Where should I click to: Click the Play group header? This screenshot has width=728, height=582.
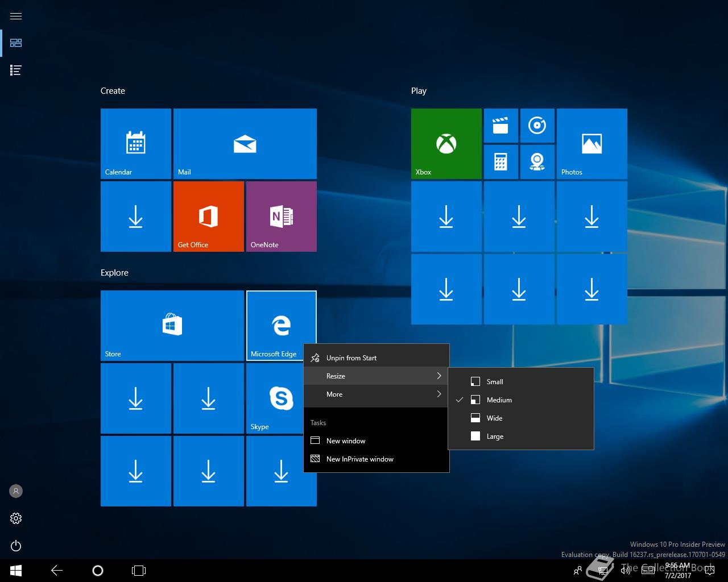[x=419, y=91]
